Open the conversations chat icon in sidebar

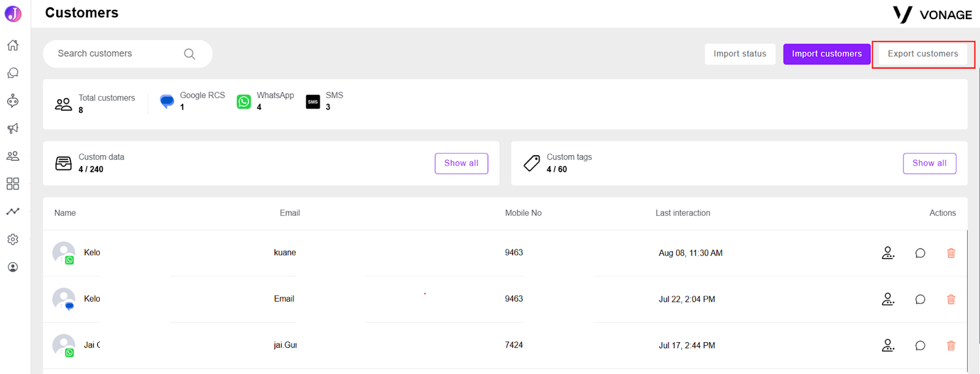point(13,73)
